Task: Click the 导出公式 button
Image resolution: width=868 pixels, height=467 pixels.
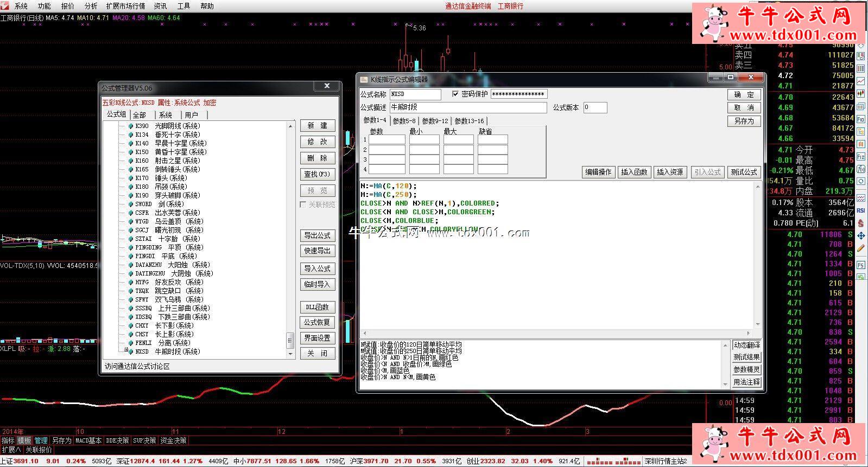Action: (x=318, y=235)
